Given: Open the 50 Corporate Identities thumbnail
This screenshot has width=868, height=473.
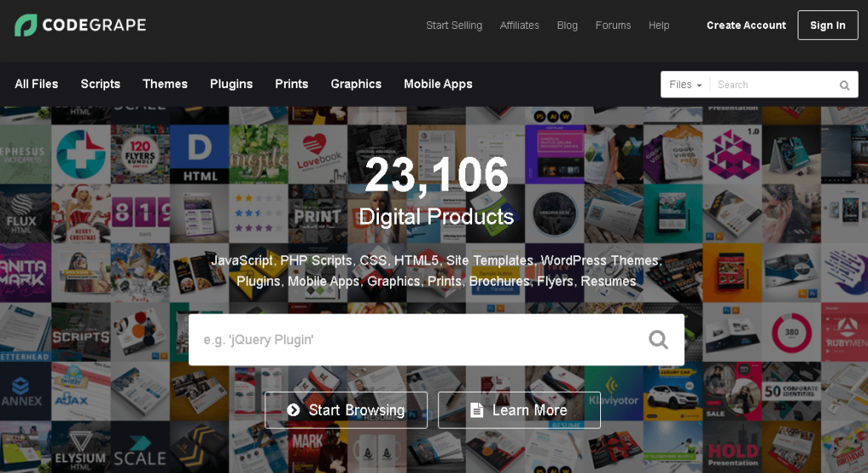Looking at the screenshot, I should coord(791,391).
